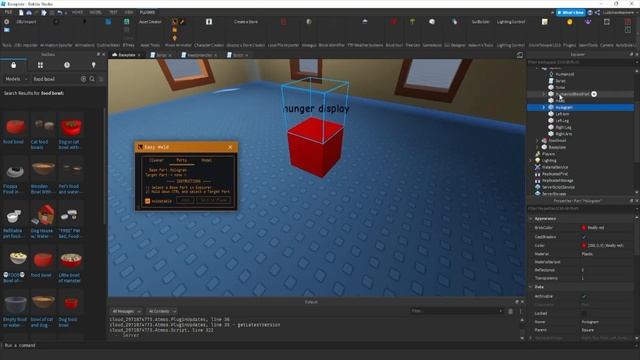640x360 pixels.
Task: Switch to the TEST ribbon tab
Action: [x=113, y=13]
